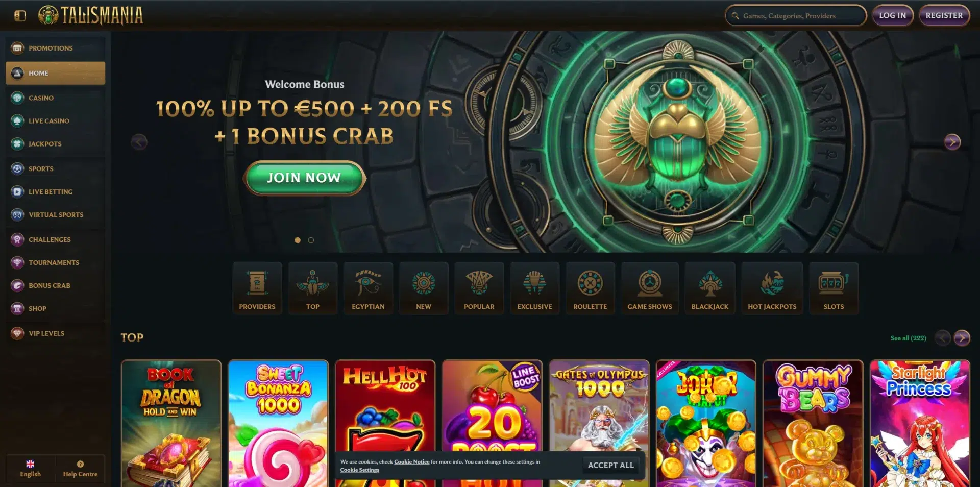Image resolution: width=980 pixels, height=487 pixels.
Task: Go to Tournaments in sidebar
Action: point(55,262)
